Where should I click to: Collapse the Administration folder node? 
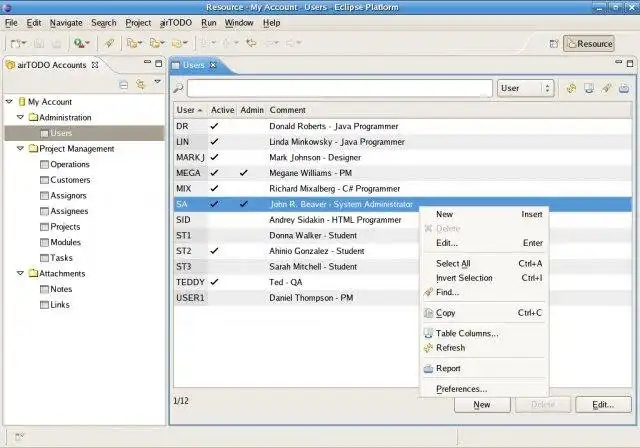pyautogui.click(x=20, y=117)
